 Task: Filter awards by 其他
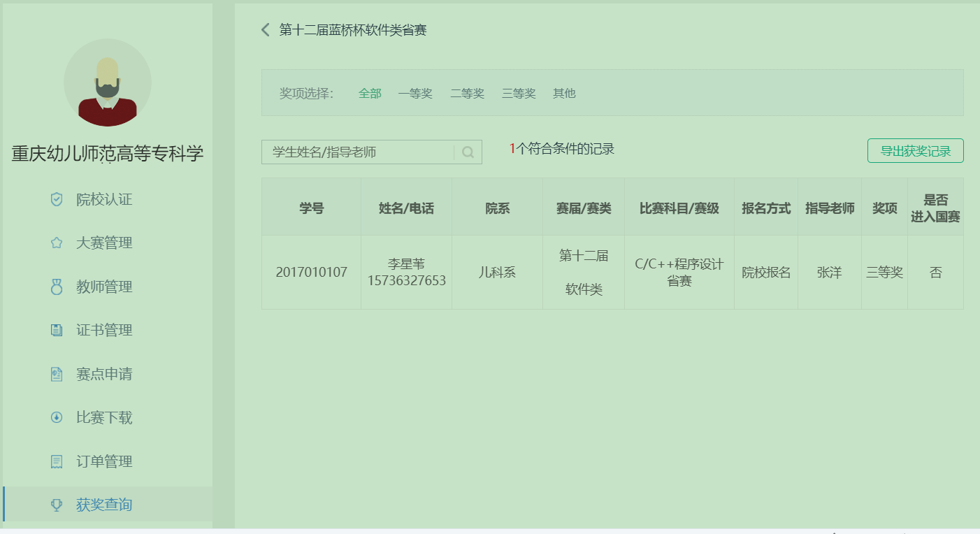click(x=564, y=93)
